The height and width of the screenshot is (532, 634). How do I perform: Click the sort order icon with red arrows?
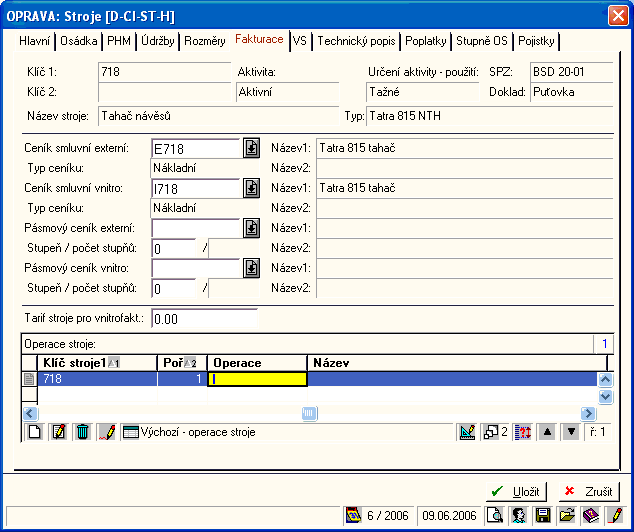523,432
